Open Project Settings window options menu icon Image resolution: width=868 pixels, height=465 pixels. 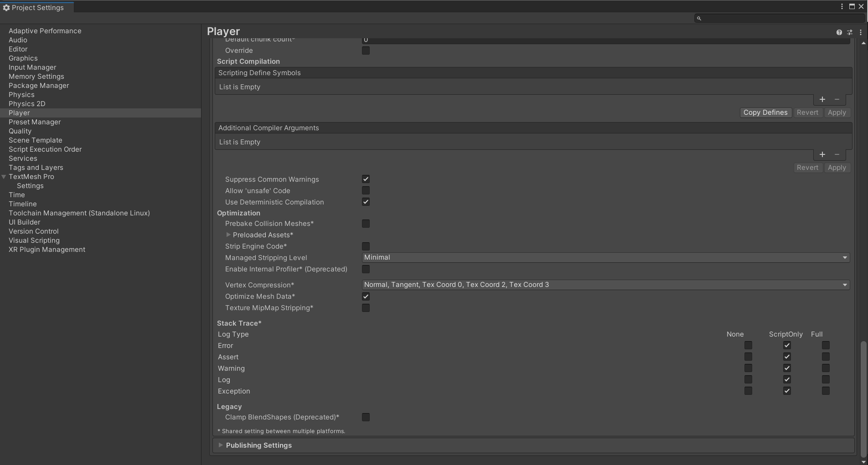[842, 6]
